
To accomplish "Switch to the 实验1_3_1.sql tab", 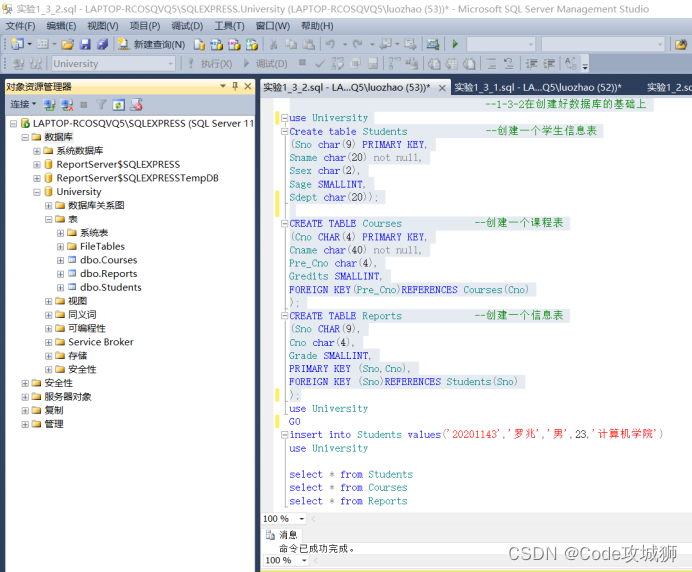I will click(537, 87).
